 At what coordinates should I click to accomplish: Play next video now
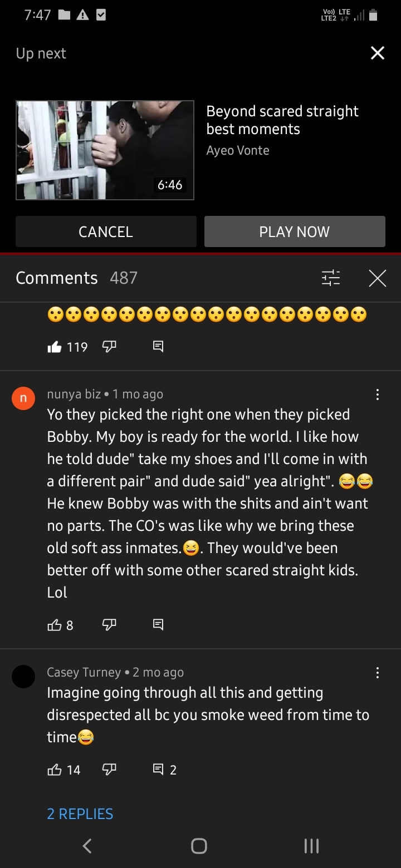295,231
